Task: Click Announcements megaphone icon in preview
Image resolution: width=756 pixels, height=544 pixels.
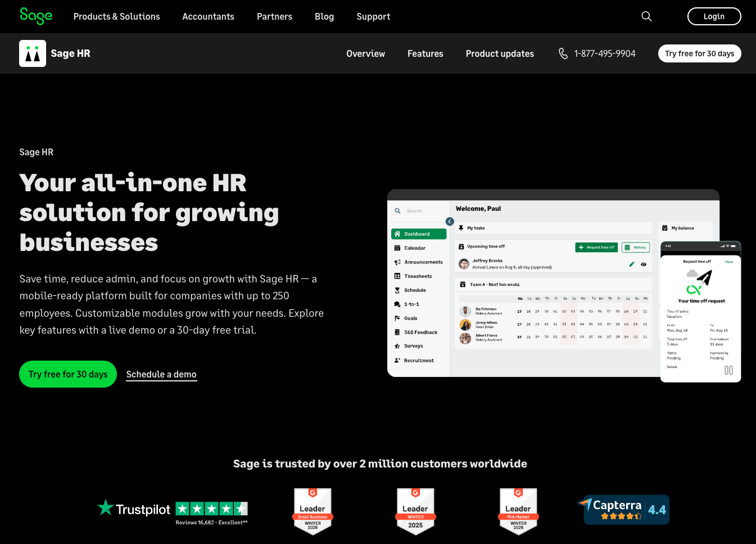Action: coord(397,262)
